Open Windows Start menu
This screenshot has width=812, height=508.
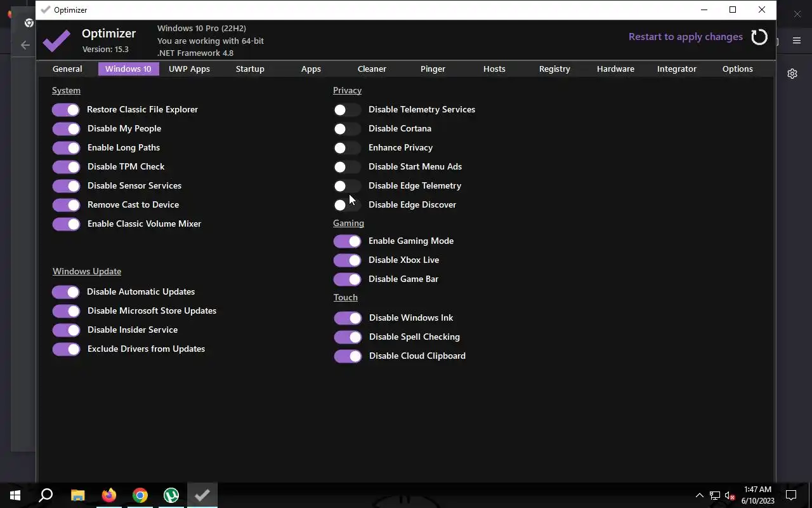[x=15, y=495]
